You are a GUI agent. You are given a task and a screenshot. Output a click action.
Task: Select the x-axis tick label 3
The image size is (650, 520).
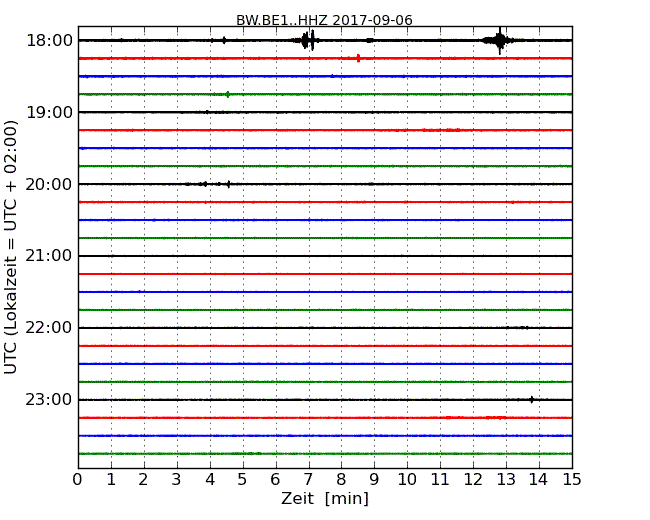point(177,480)
